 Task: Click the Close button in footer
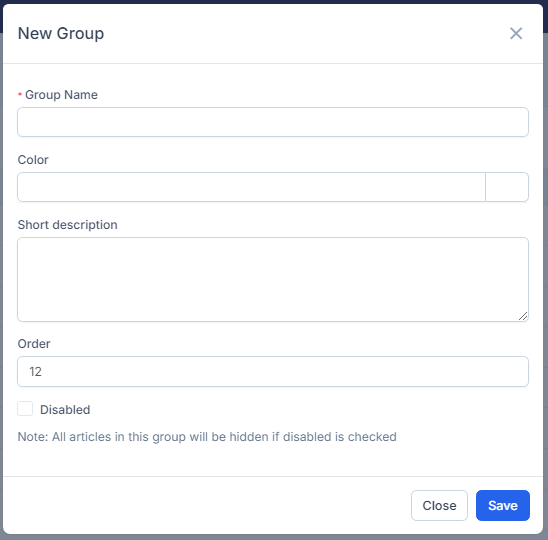[x=439, y=505]
